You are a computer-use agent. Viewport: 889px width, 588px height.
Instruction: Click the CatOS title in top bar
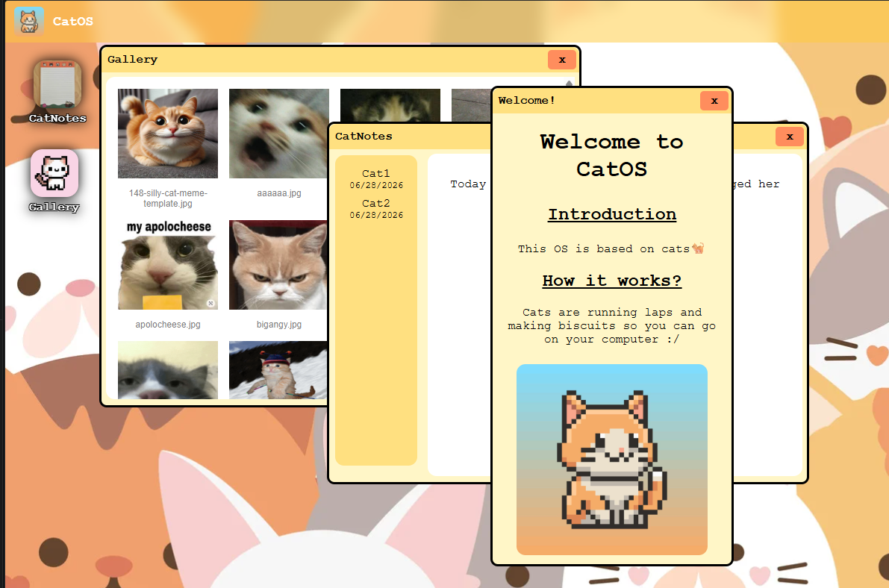(72, 22)
